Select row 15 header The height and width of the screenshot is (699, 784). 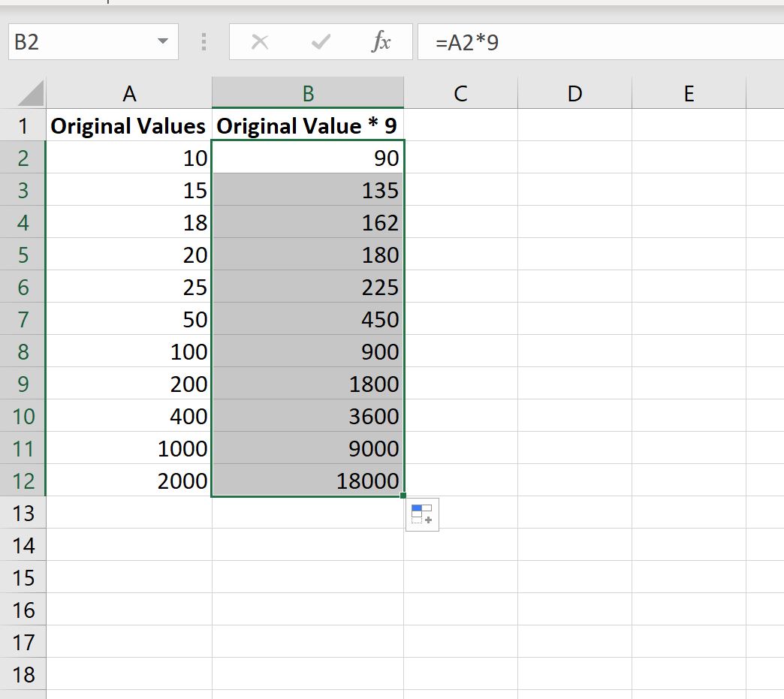[x=23, y=577]
